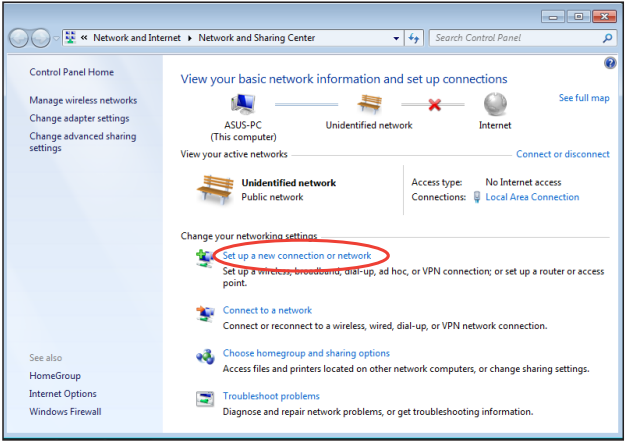Open Manage wireless networks

coord(83,100)
